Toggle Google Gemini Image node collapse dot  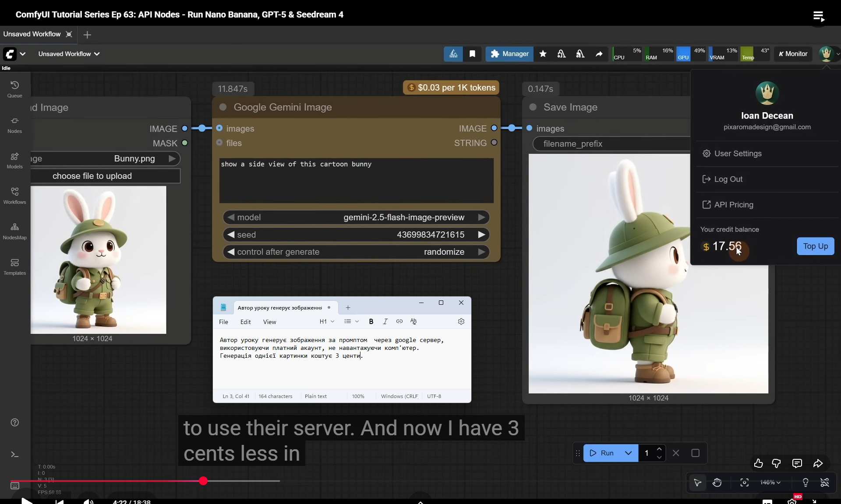[223, 107]
